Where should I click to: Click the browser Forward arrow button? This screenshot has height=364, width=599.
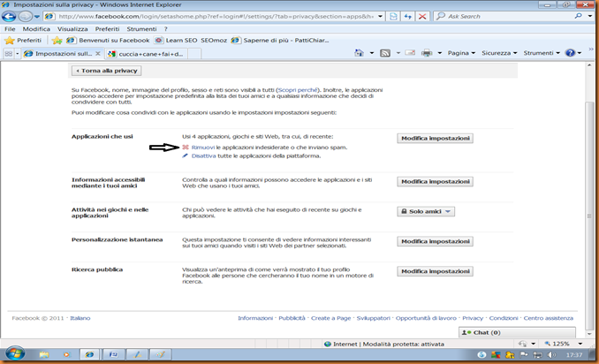click(x=26, y=17)
